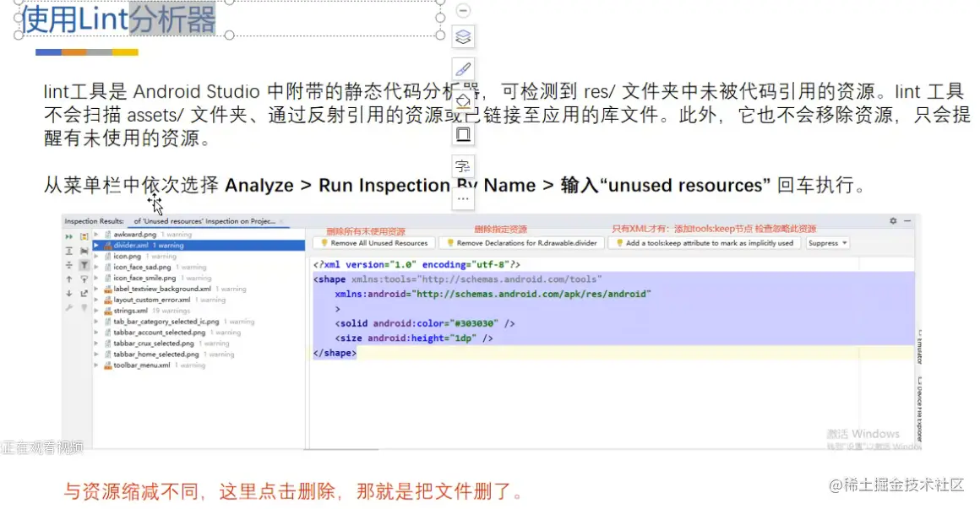
Task: Close the Unused resources inspection tab
Action: click(281, 221)
